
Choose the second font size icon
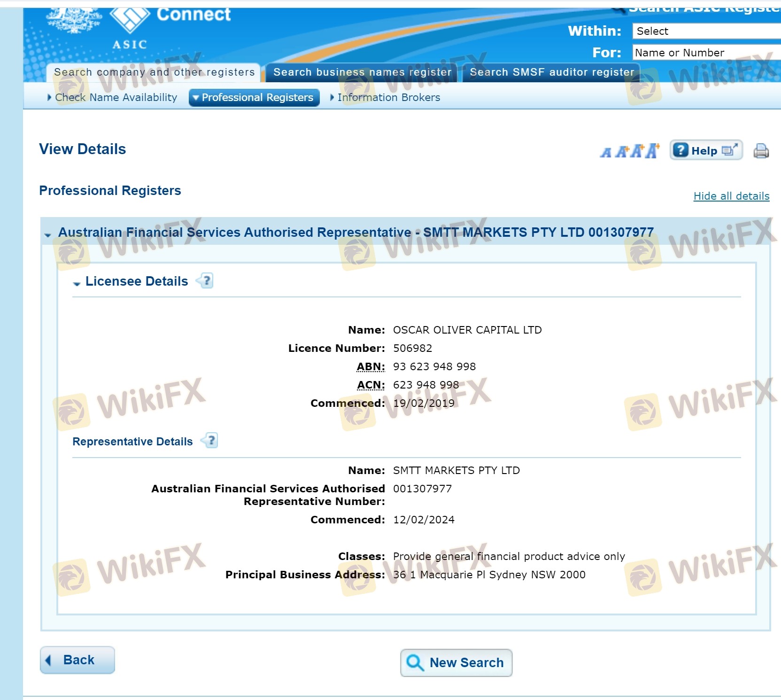click(x=622, y=152)
